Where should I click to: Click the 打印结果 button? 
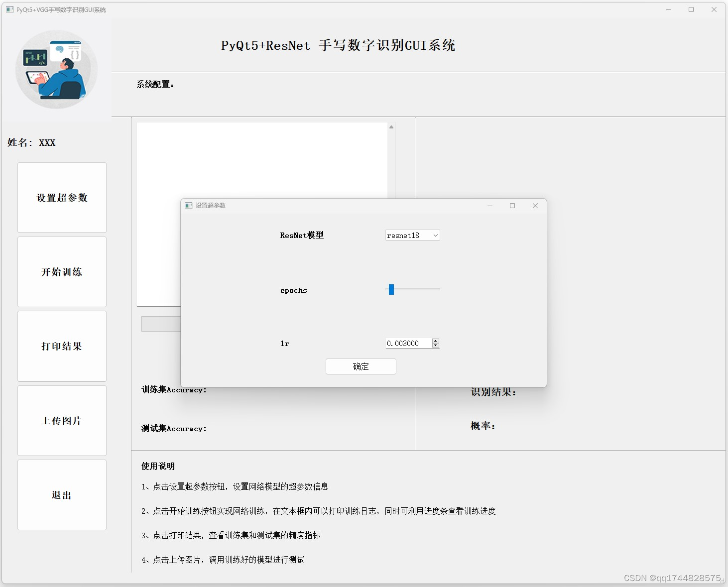coord(61,346)
